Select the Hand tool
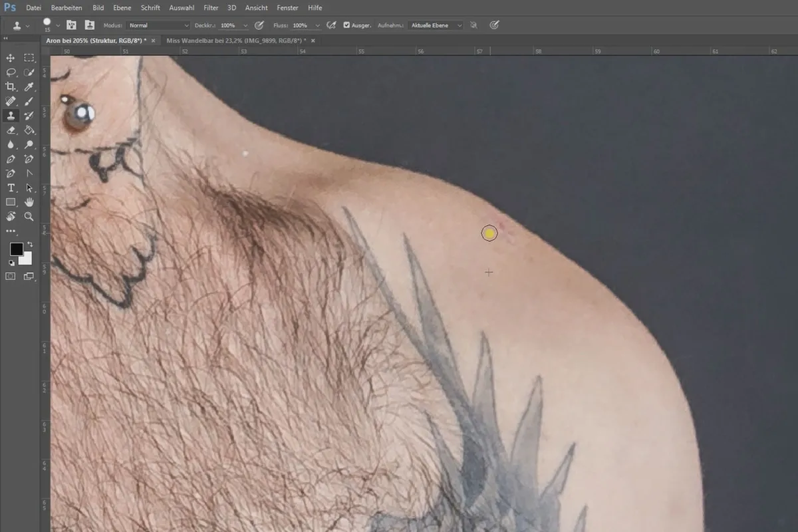The height and width of the screenshot is (532, 798). coord(29,202)
